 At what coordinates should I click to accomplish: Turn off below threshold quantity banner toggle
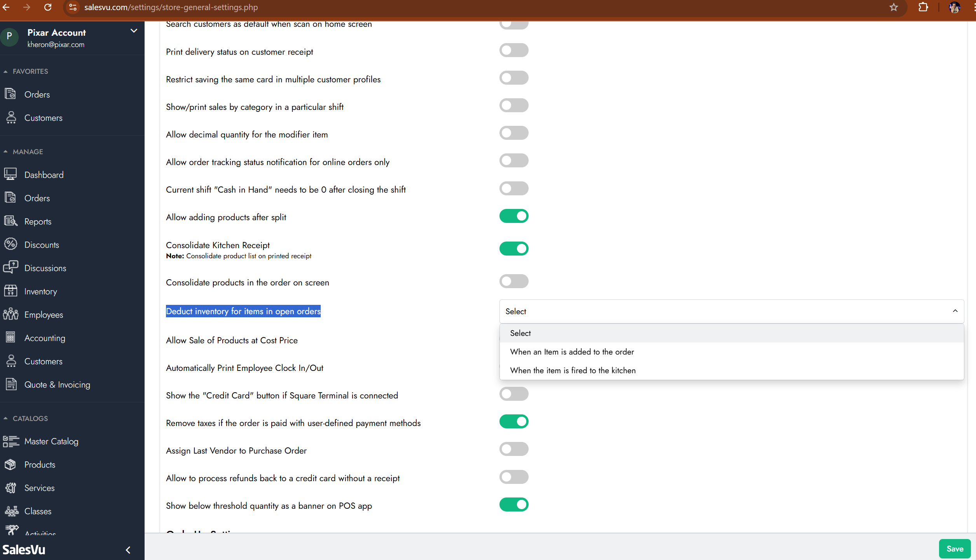coord(513,505)
